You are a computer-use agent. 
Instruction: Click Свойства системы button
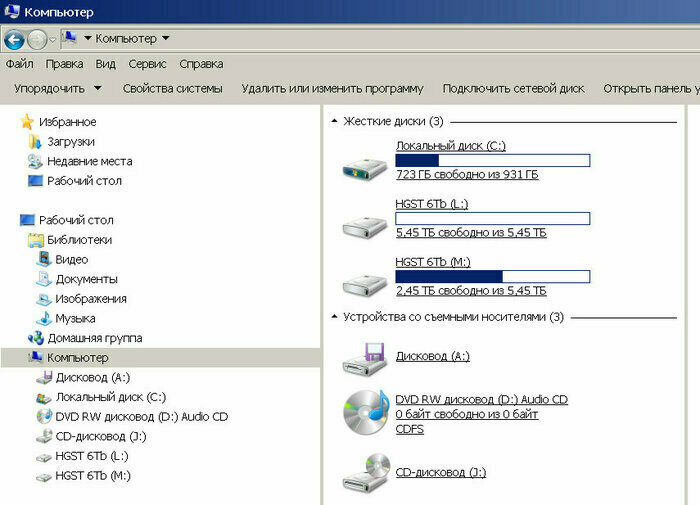pos(172,88)
